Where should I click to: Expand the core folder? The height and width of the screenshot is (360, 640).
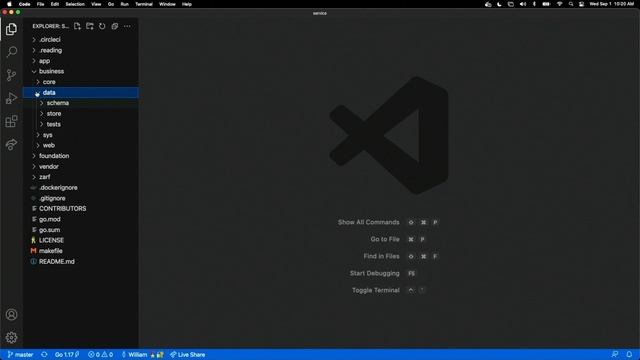[x=81, y=82]
